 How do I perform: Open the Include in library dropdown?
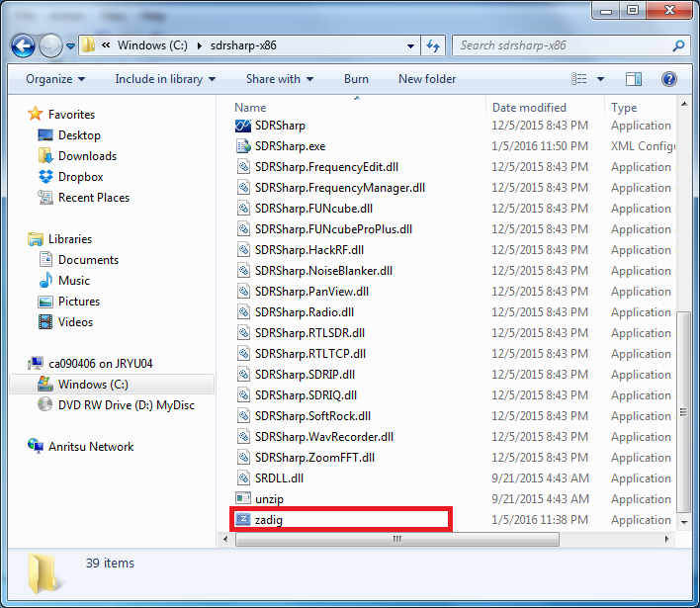(x=165, y=79)
